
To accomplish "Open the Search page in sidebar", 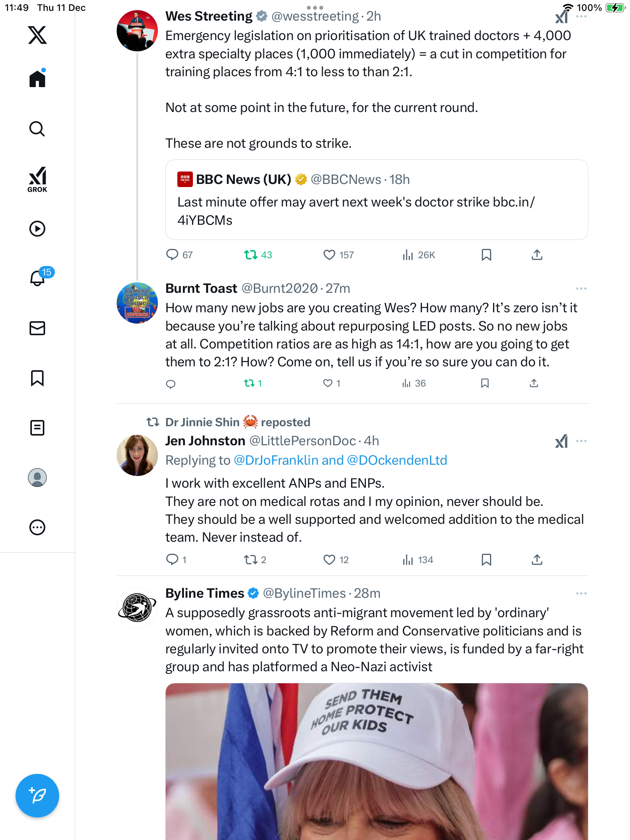I will [x=37, y=129].
